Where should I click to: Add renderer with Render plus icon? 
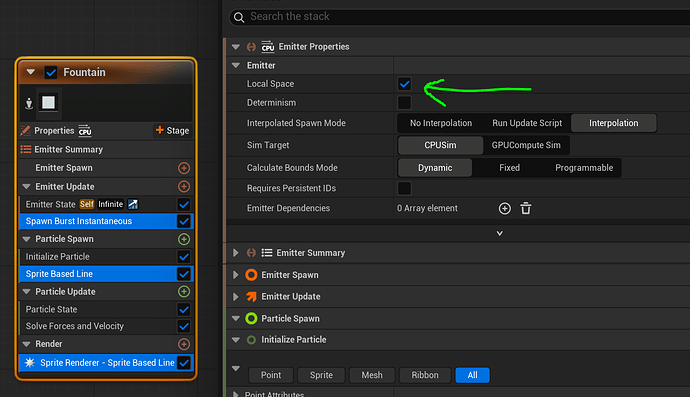click(184, 344)
